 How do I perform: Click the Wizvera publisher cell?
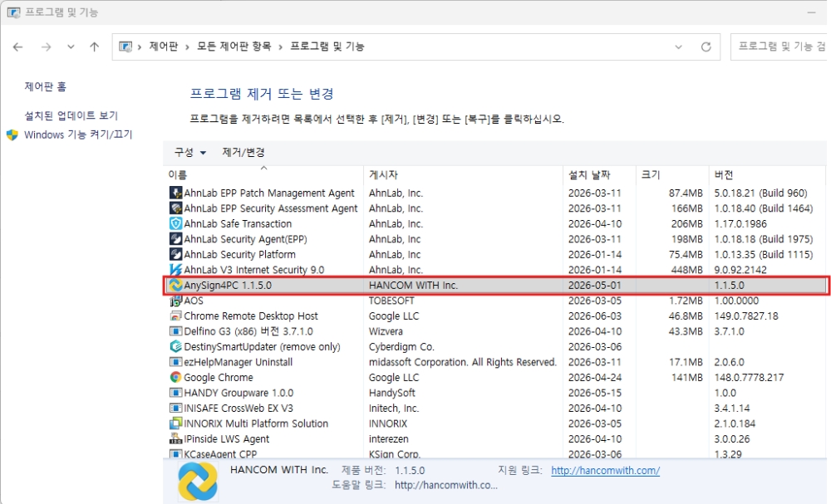(x=386, y=331)
